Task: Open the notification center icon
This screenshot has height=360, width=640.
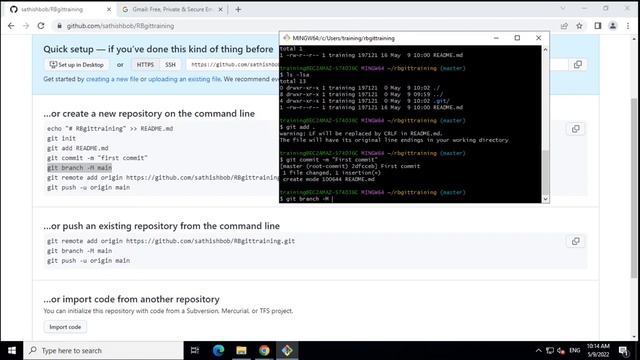Action: coord(623,351)
